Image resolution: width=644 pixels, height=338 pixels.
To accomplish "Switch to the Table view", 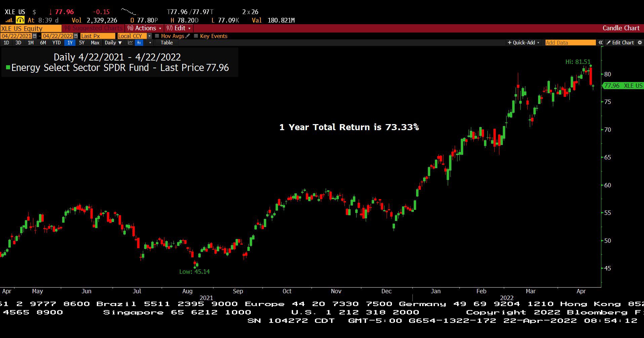I will pos(167,43).
